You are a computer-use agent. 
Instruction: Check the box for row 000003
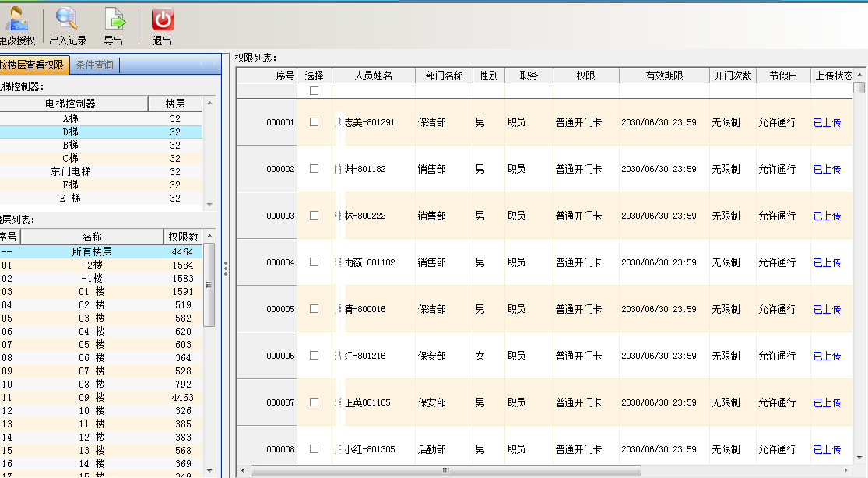[314, 215]
